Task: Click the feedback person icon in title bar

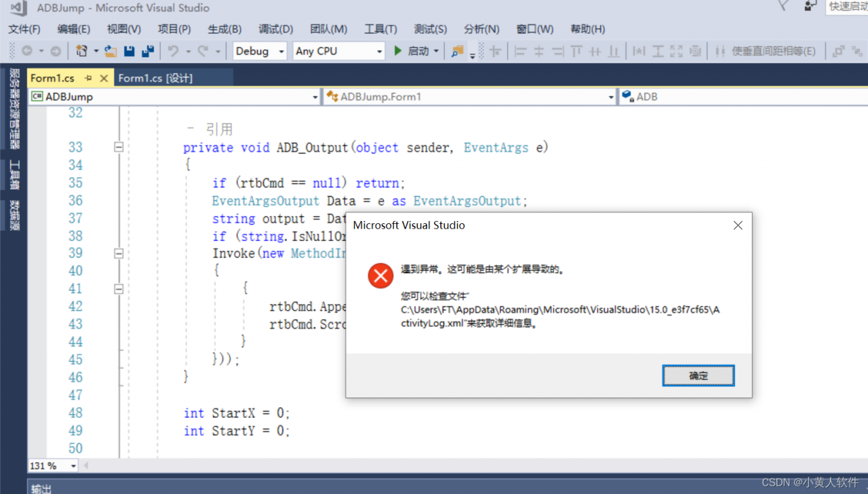Action: (810, 6)
